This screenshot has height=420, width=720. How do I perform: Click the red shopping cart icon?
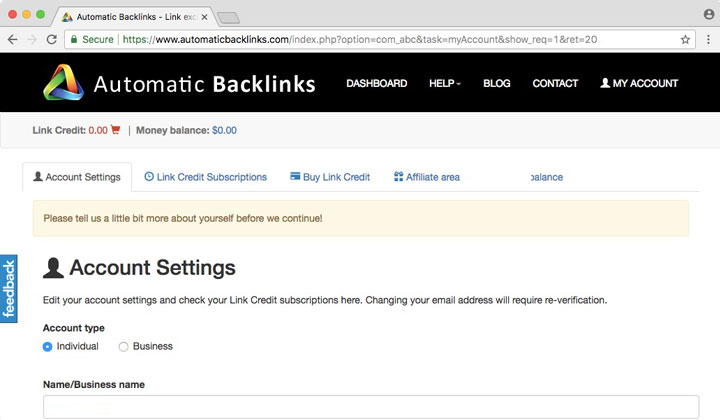point(115,130)
